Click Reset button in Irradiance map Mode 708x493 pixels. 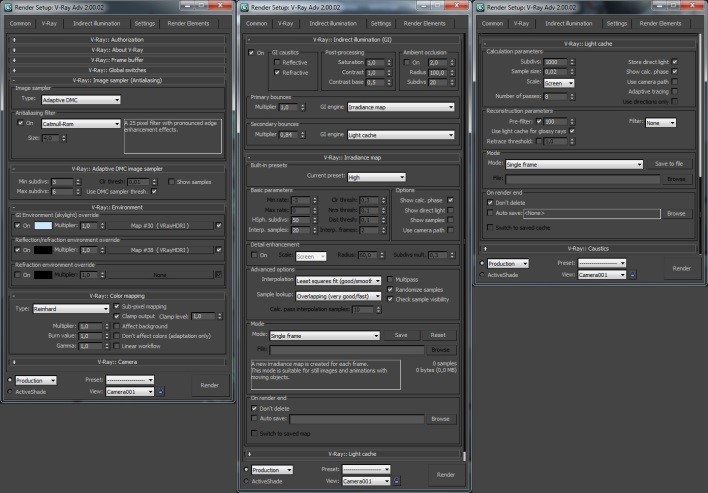438,335
